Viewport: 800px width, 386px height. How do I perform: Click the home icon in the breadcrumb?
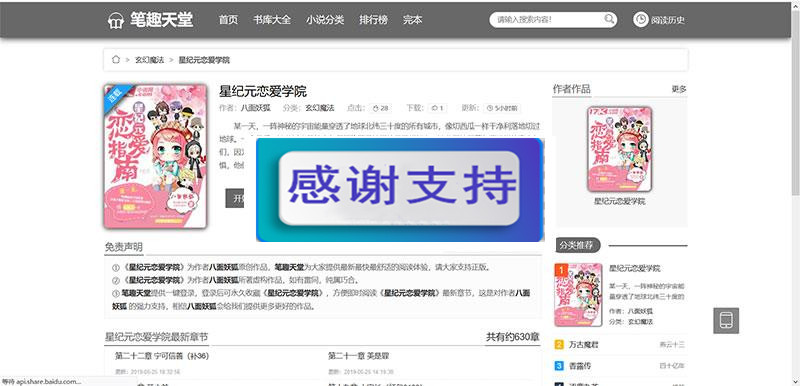tap(116, 60)
